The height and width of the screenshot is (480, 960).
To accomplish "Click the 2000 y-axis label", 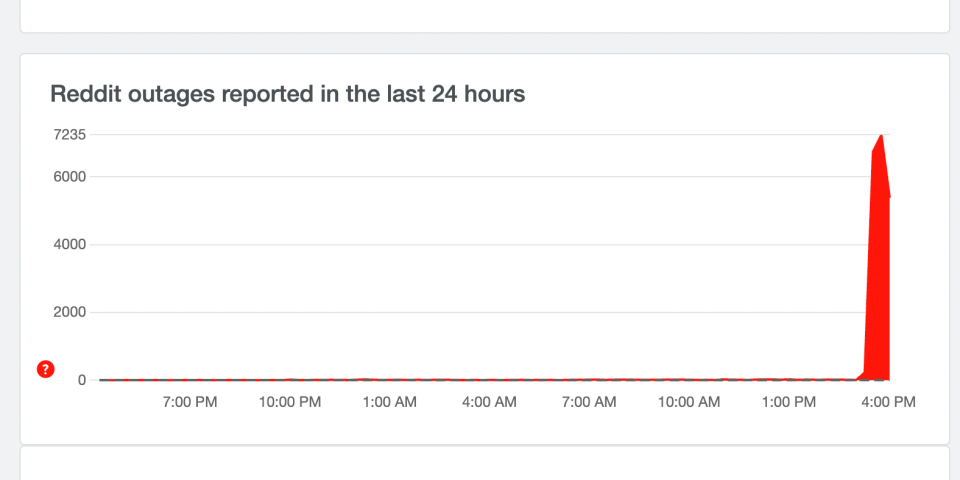I will click(x=70, y=312).
